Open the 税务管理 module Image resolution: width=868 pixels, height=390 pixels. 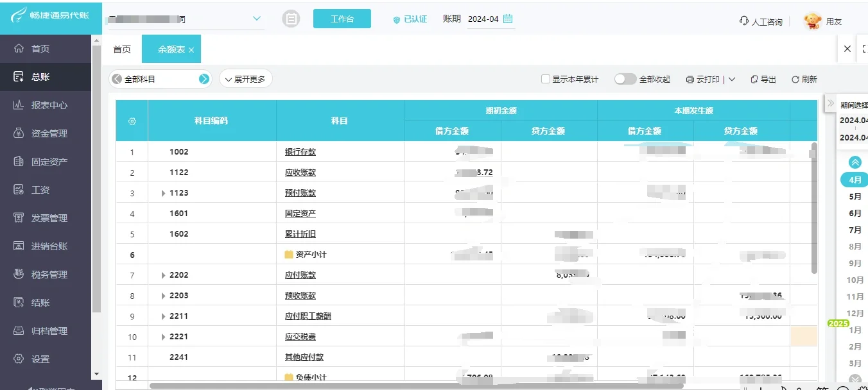(45, 274)
